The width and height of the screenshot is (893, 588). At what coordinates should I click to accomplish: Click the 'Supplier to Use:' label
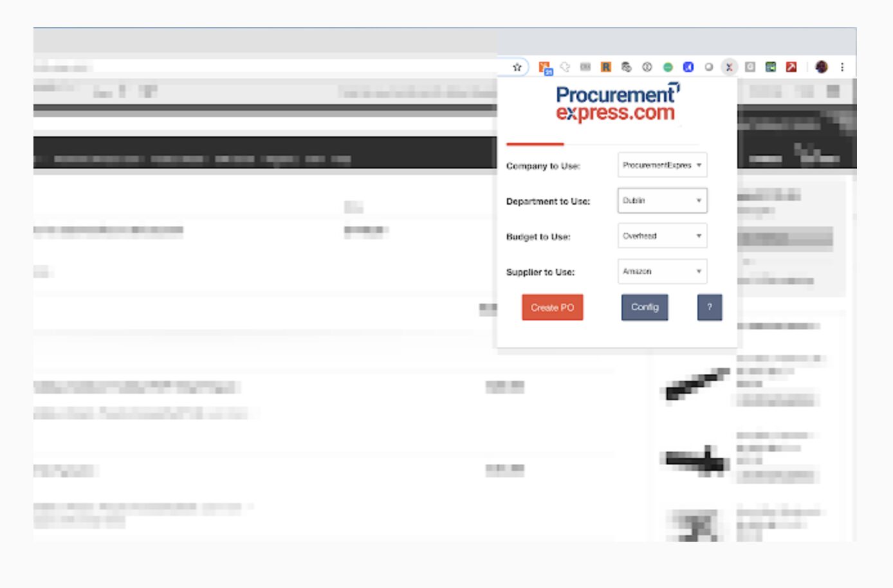click(540, 272)
